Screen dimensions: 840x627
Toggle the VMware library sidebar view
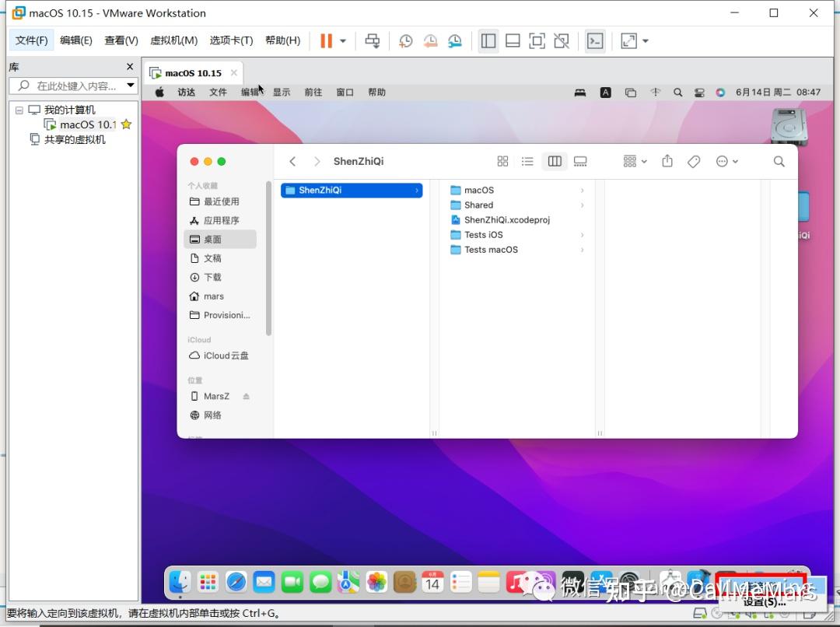pos(488,40)
